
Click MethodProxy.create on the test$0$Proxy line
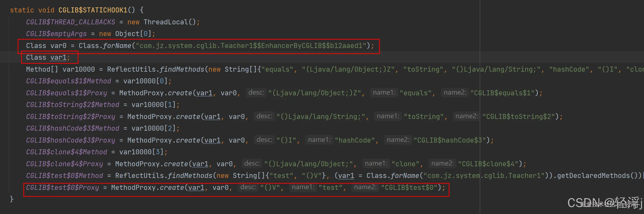[x=148, y=187]
